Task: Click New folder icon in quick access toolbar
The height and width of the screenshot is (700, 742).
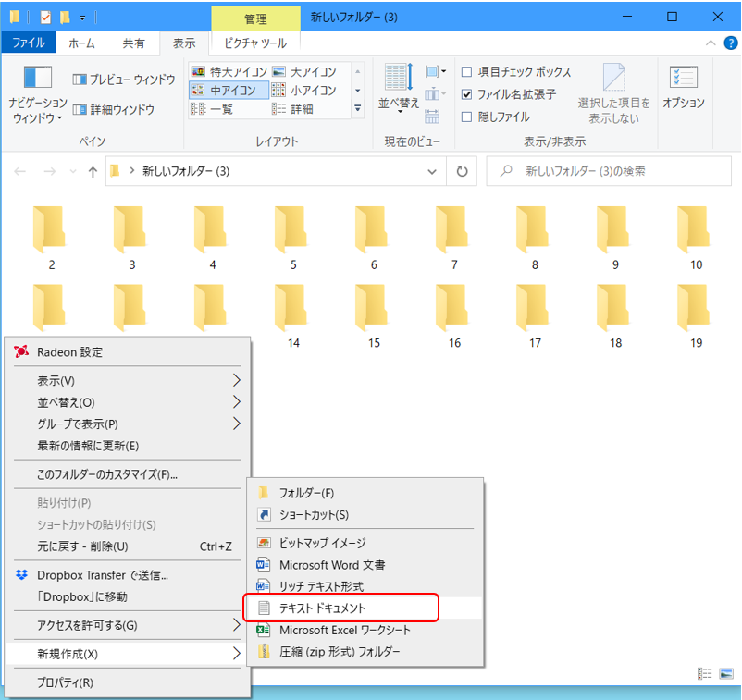Action: (66, 18)
